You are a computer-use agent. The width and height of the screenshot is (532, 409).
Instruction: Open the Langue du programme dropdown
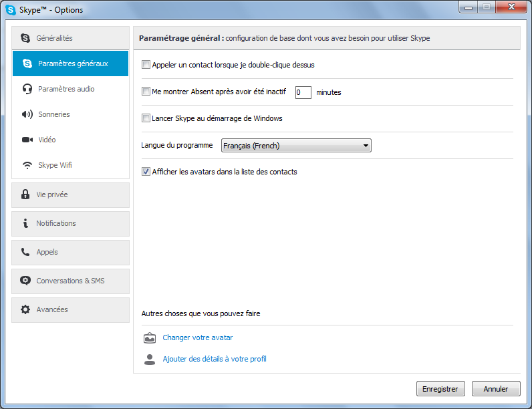[296, 146]
